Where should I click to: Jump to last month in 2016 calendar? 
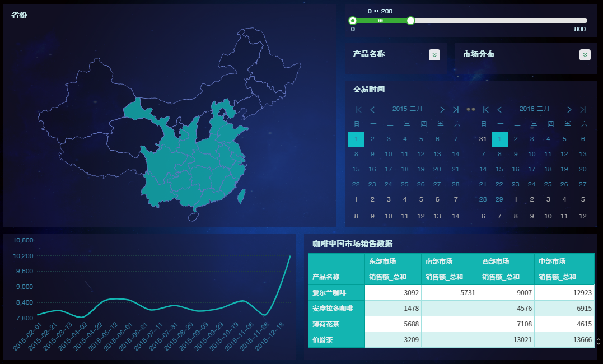583,109
